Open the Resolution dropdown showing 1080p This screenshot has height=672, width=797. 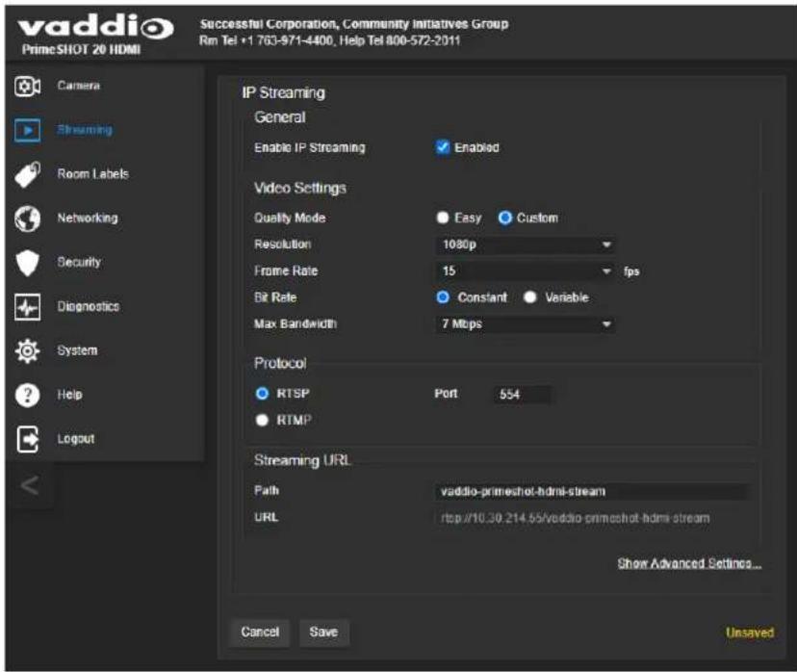point(525,245)
